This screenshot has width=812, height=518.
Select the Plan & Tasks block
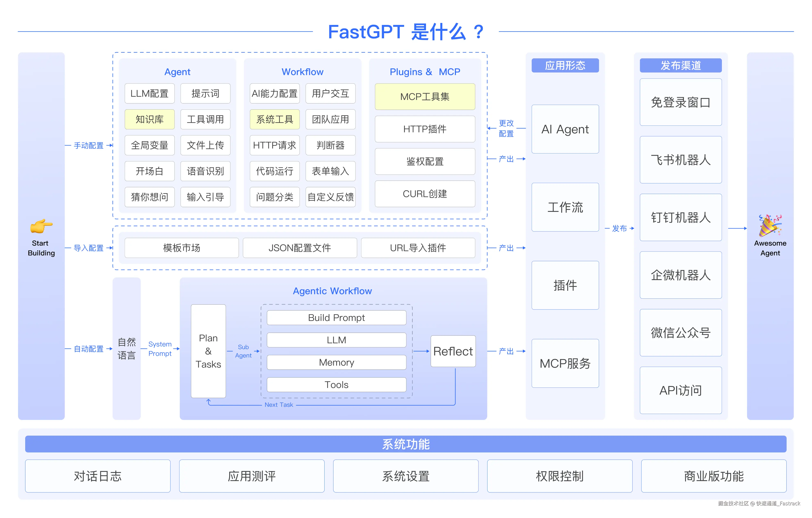point(208,351)
